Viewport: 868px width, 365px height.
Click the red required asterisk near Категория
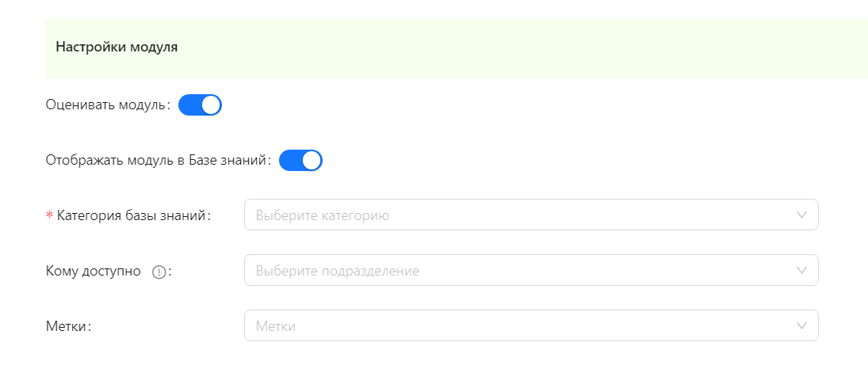click(49, 215)
